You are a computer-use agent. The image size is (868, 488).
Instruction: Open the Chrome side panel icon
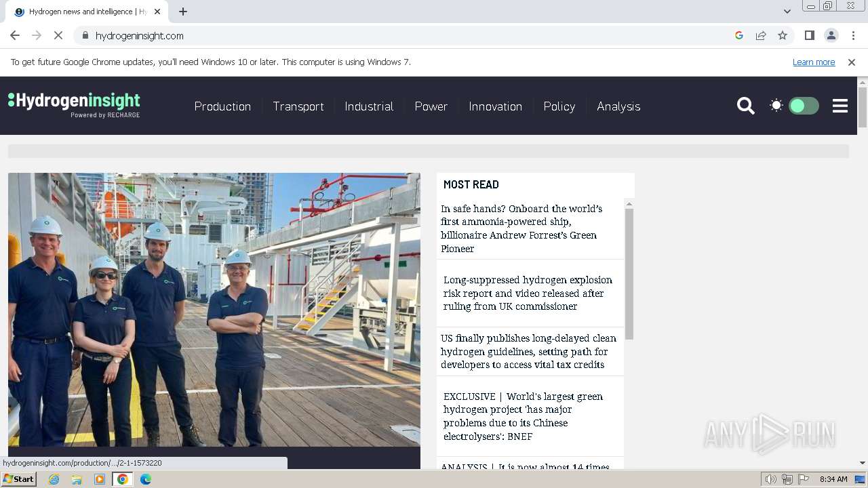click(x=809, y=35)
